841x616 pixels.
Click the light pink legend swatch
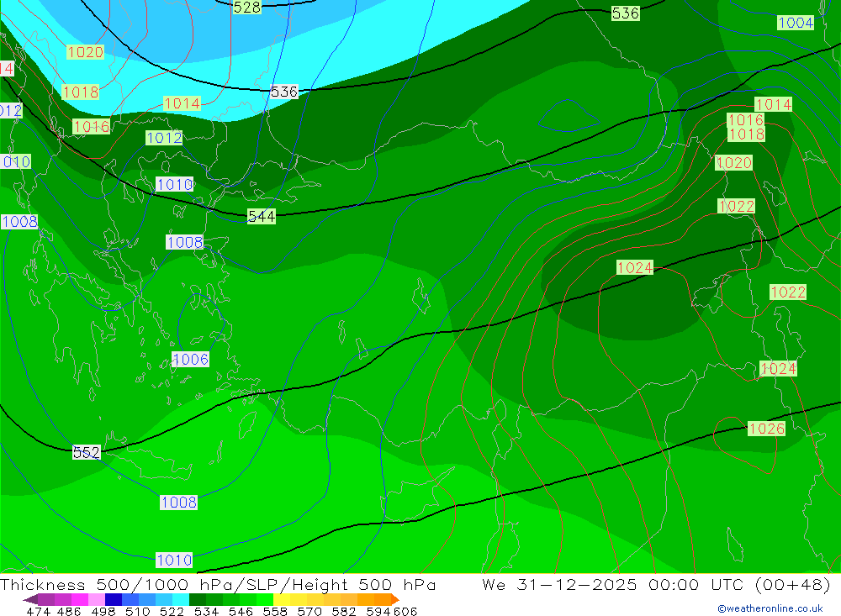[x=97, y=599]
